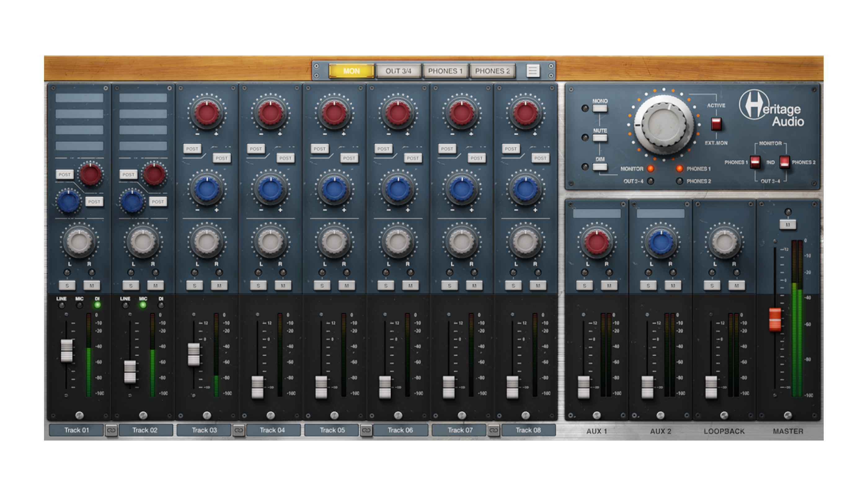Click the Track 04 name field
Image resolution: width=868 pixels, height=496 pixels.
[273, 430]
